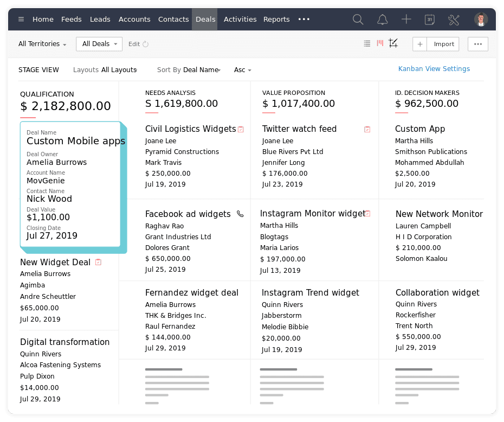Image resolution: width=504 pixels, height=422 pixels.
Task: Click the refresh icon beside Edit
Action: [x=146, y=44]
